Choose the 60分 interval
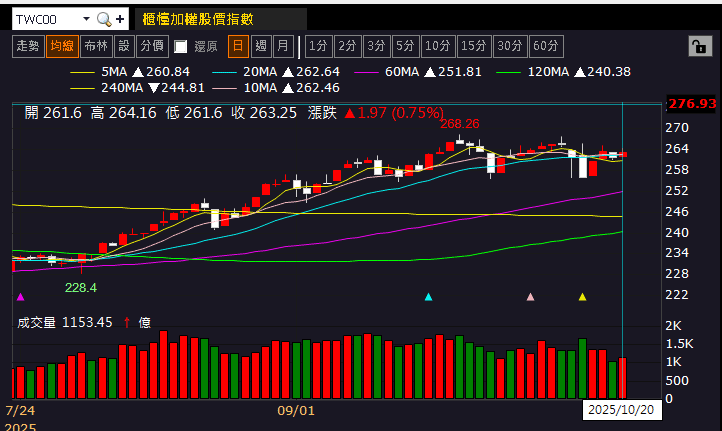This screenshot has height=431, width=722. point(546,46)
